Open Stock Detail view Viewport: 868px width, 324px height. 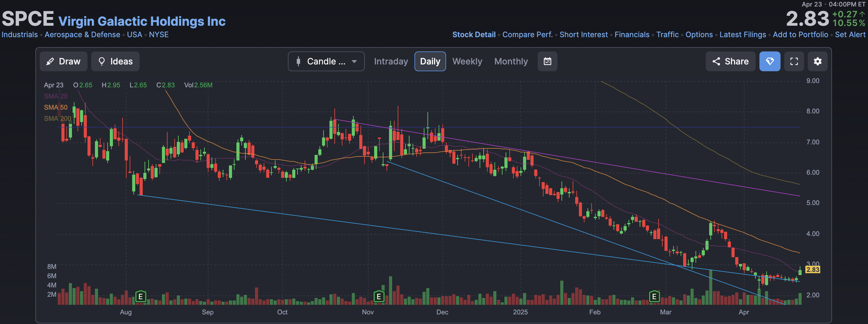[x=474, y=35]
